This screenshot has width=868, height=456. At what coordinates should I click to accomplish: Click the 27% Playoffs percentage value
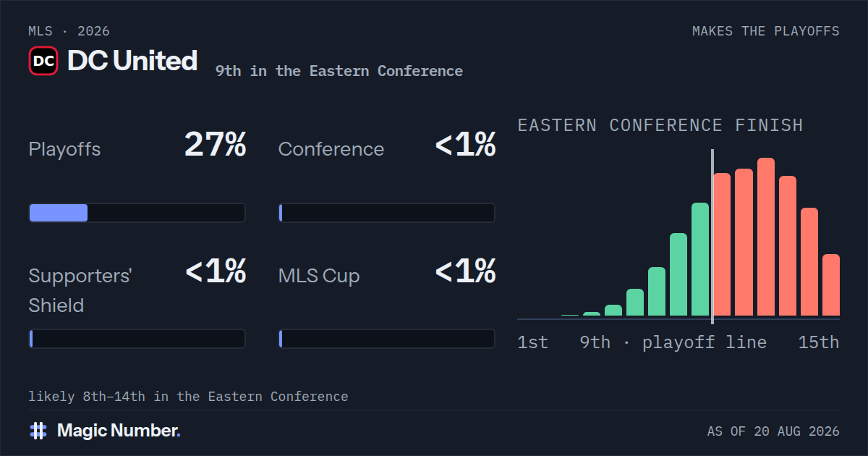(216, 145)
